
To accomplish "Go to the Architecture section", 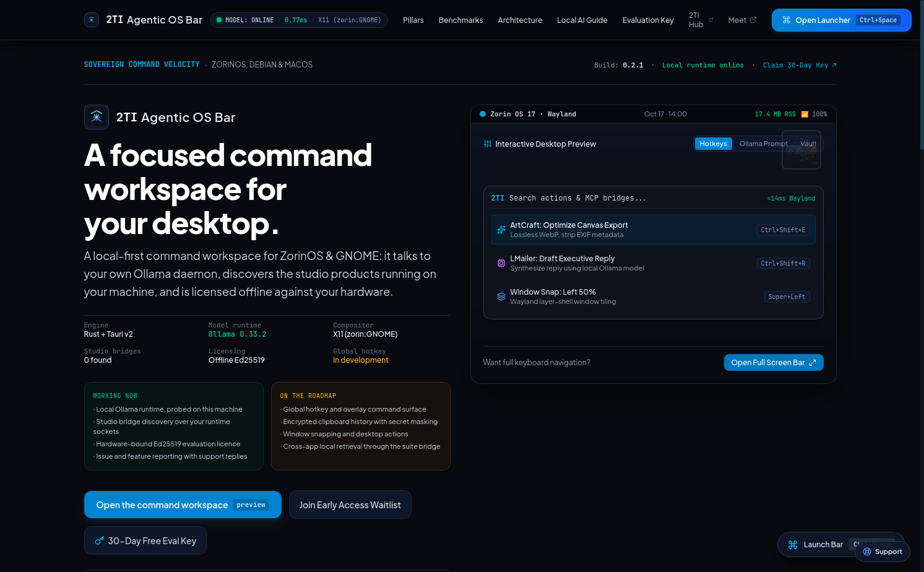I will [520, 20].
